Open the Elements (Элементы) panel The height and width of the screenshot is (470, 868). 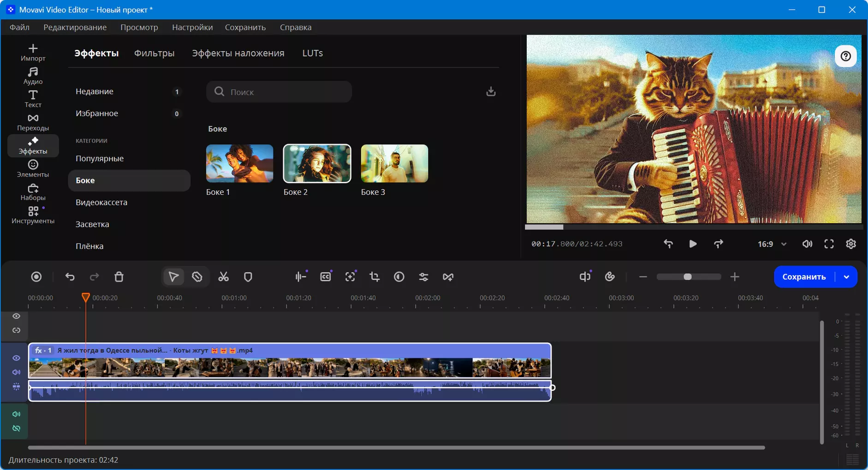(x=33, y=169)
